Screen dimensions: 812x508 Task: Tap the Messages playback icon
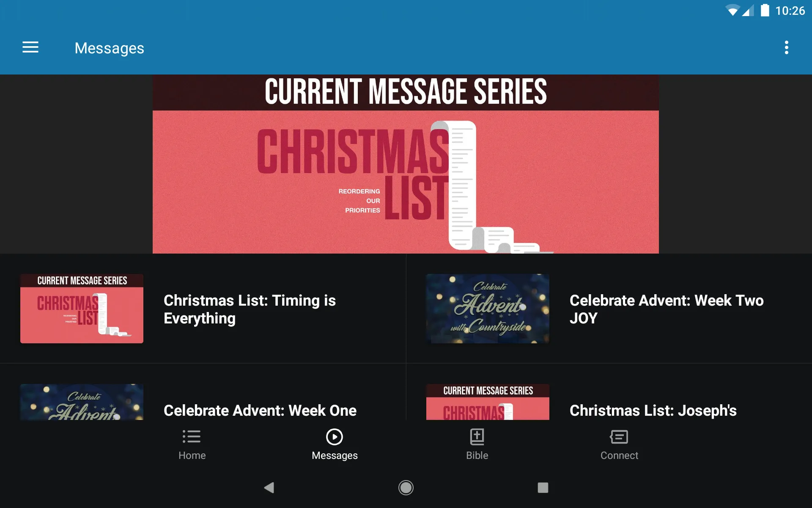pyautogui.click(x=335, y=436)
